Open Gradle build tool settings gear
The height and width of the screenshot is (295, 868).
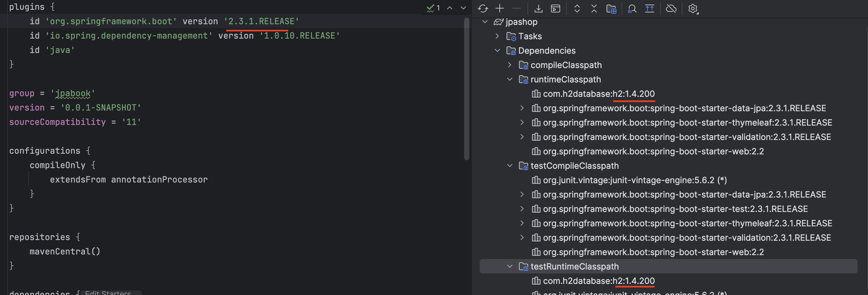click(x=693, y=9)
